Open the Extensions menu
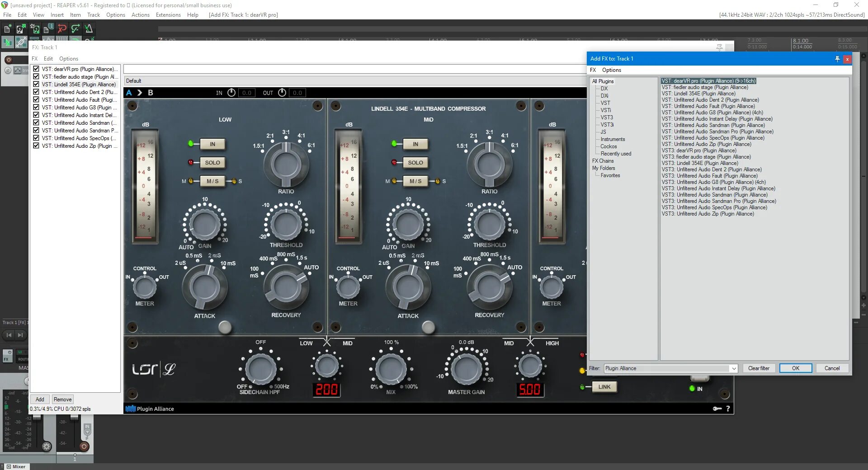868x470 pixels. click(168, 15)
